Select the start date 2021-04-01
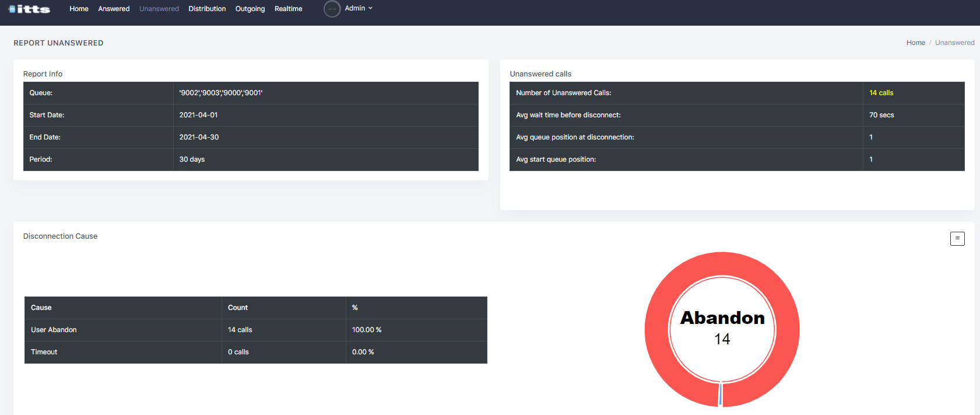Viewport: 980px width, 415px height. (198, 115)
